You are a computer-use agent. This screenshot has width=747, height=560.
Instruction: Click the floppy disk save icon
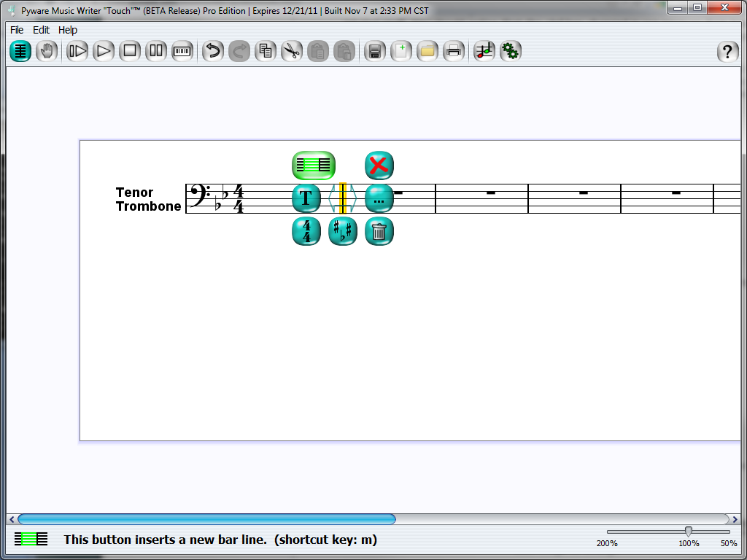375,51
